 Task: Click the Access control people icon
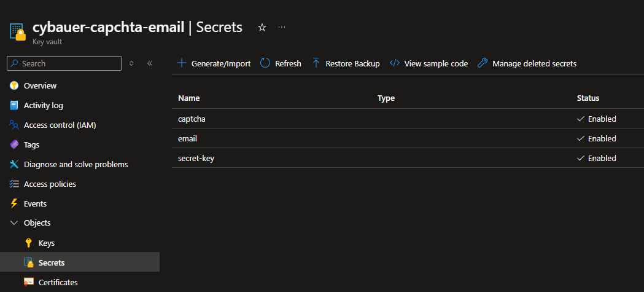coord(14,125)
